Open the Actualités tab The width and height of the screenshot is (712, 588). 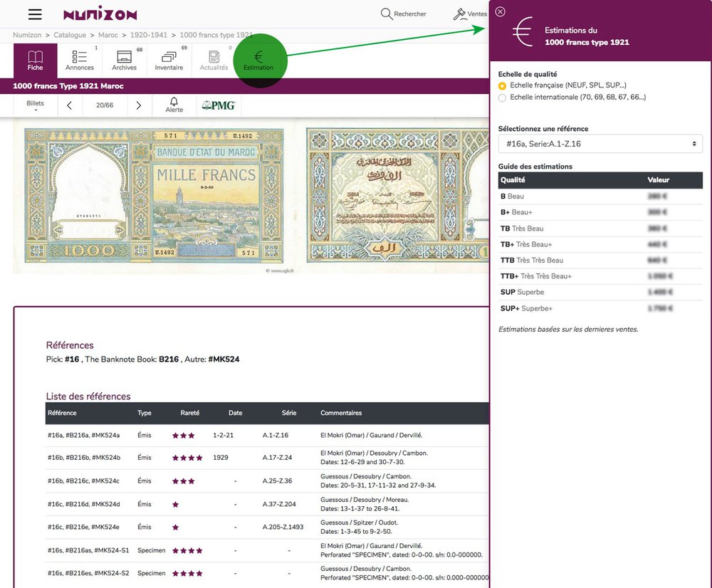click(214, 61)
